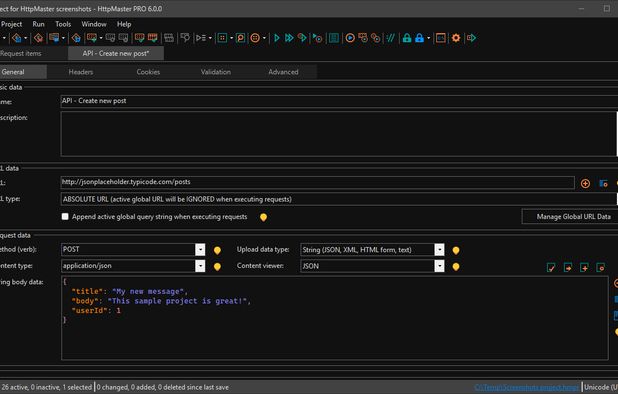Click the red diamond toolbar icon near Run menu
This screenshot has height=394, width=618.
coord(38,38)
